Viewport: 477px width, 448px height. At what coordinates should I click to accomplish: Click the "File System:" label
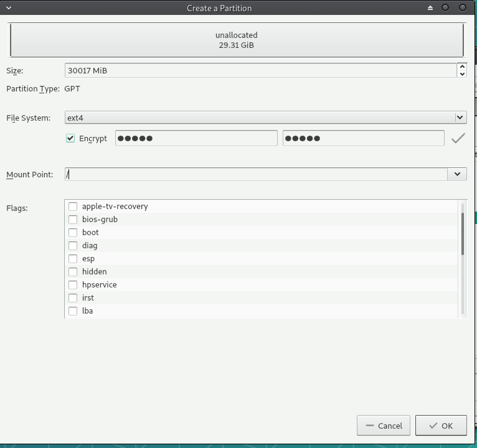[28, 118]
